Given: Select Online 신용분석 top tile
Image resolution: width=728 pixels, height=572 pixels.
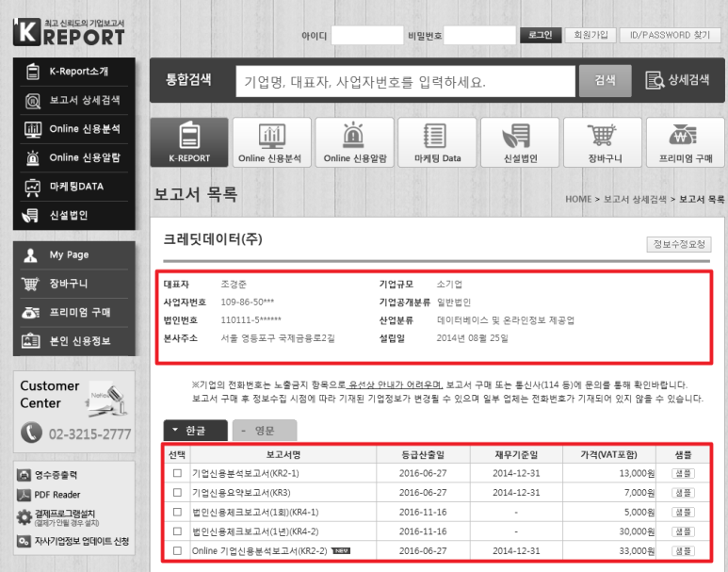Looking at the screenshot, I should pos(272,142).
